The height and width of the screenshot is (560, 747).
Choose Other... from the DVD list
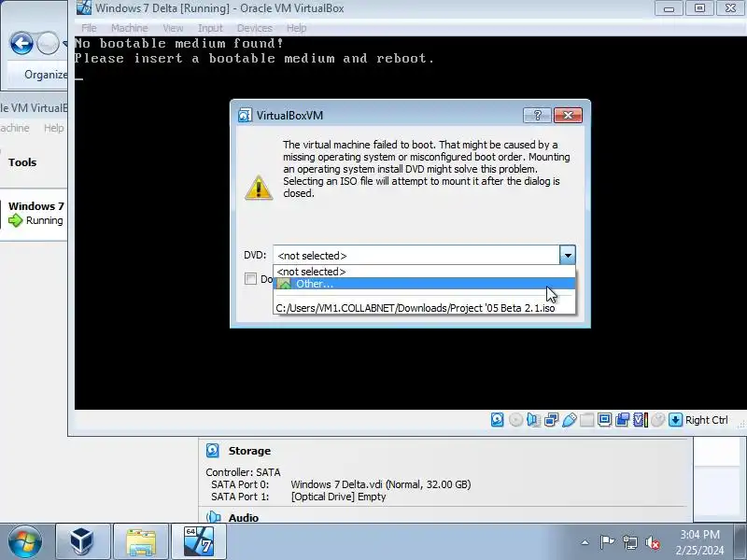point(424,284)
